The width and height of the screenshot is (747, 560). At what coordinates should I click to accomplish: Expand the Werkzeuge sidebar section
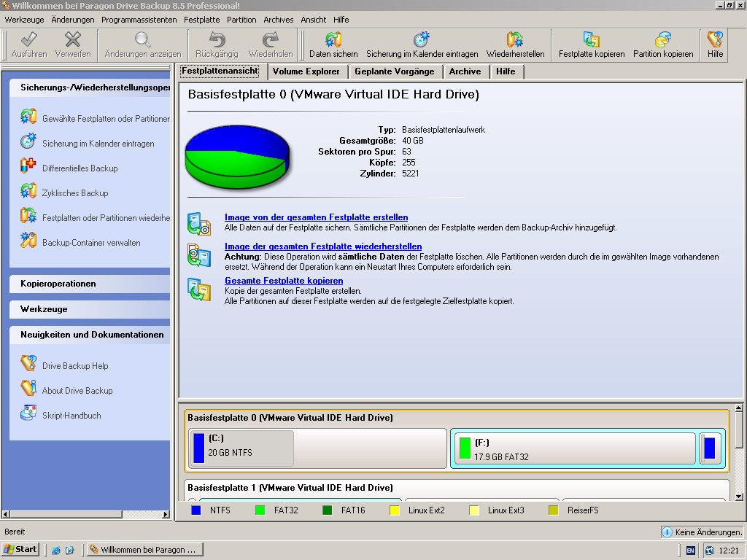click(x=90, y=309)
